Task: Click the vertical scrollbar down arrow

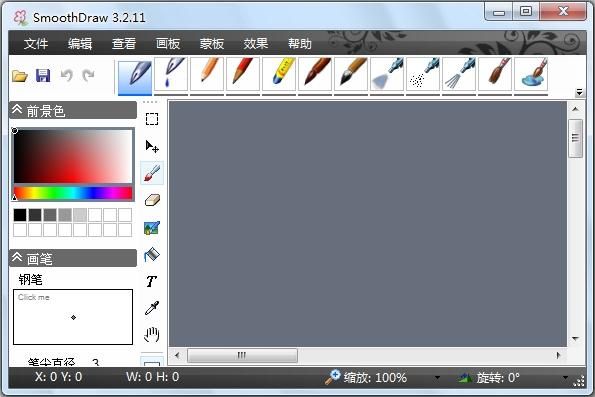Action: (575, 339)
